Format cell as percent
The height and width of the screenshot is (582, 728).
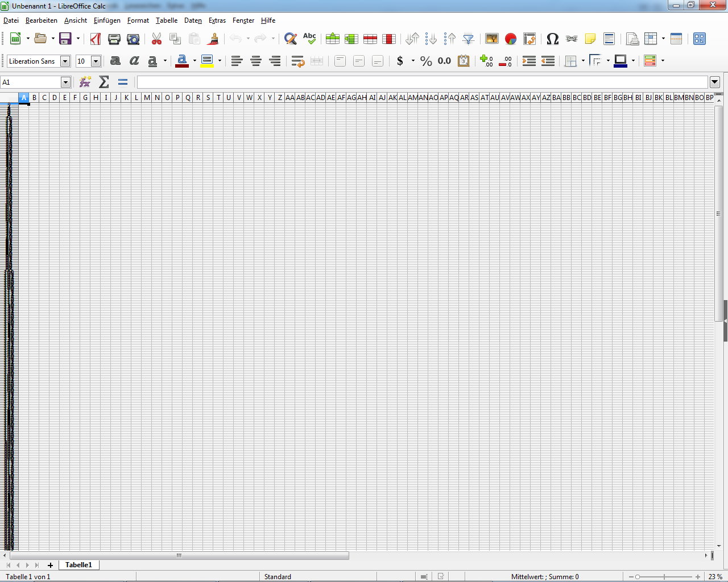pos(426,61)
